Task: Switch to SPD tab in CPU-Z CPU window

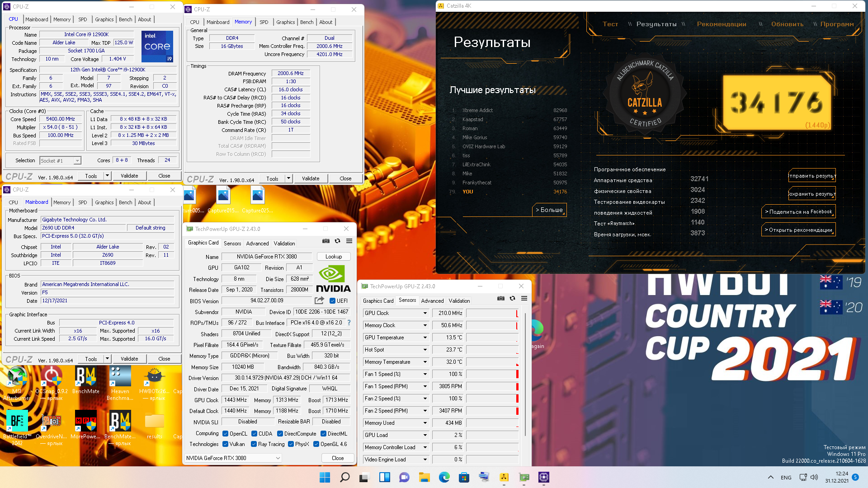Action: pos(83,19)
